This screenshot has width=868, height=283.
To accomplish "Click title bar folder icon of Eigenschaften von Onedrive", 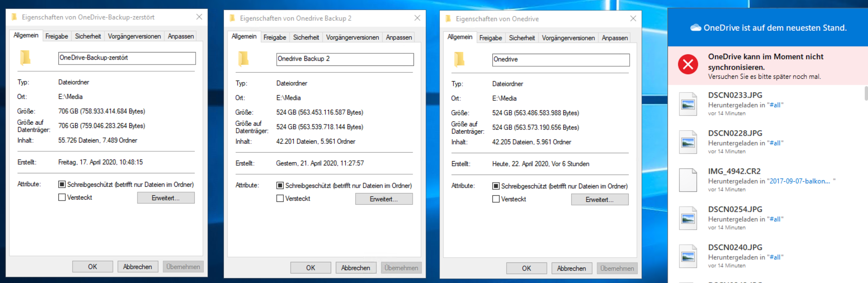I will pos(448,19).
